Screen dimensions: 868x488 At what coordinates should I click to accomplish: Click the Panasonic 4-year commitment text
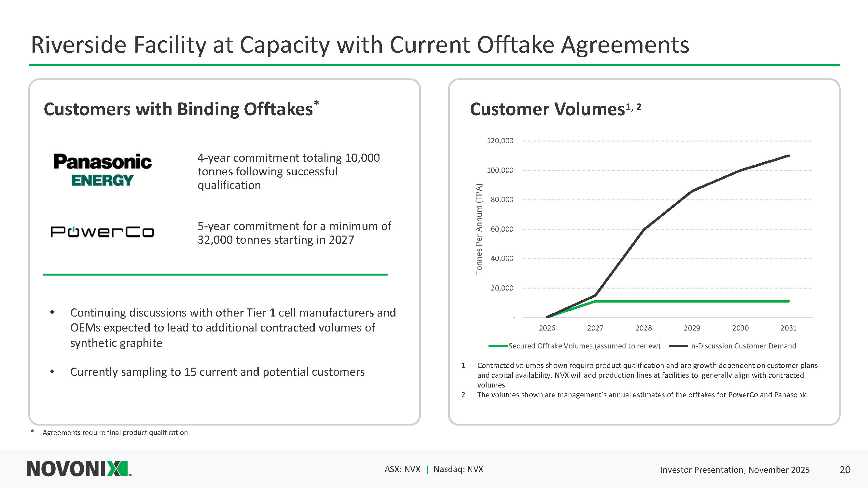pos(288,171)
